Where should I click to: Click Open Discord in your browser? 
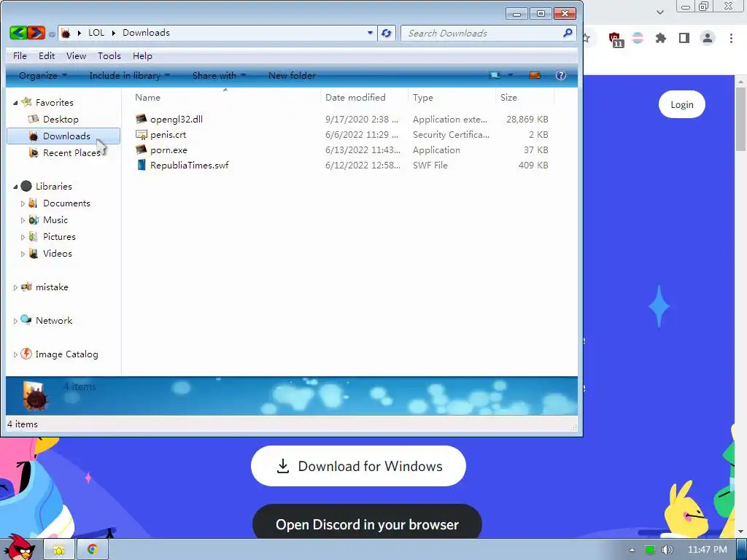(367, 524)
